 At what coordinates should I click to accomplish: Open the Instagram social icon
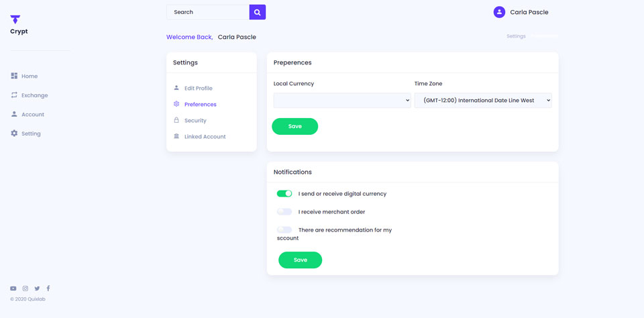(25, 288)
